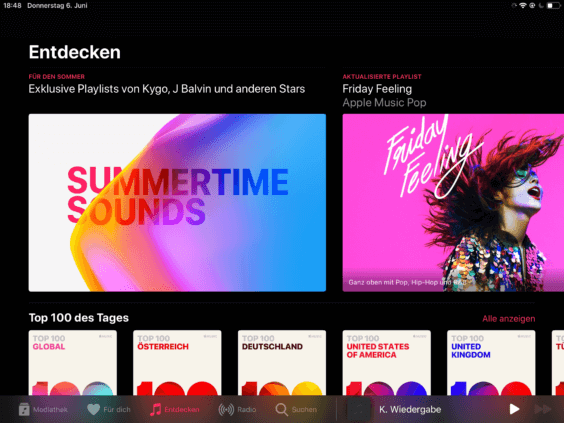
Task: Open the Friday Feeling playlist cover
Action: click(453, 203)
